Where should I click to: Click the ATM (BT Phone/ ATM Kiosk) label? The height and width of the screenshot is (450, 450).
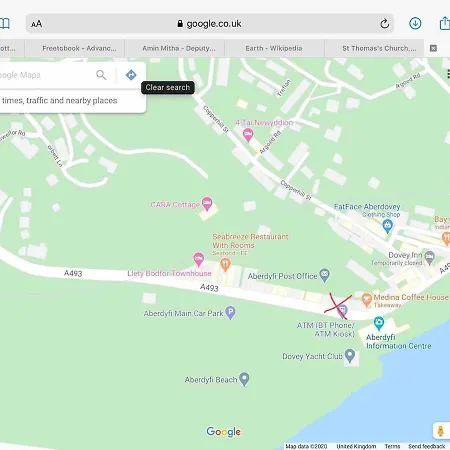[326, 329]
